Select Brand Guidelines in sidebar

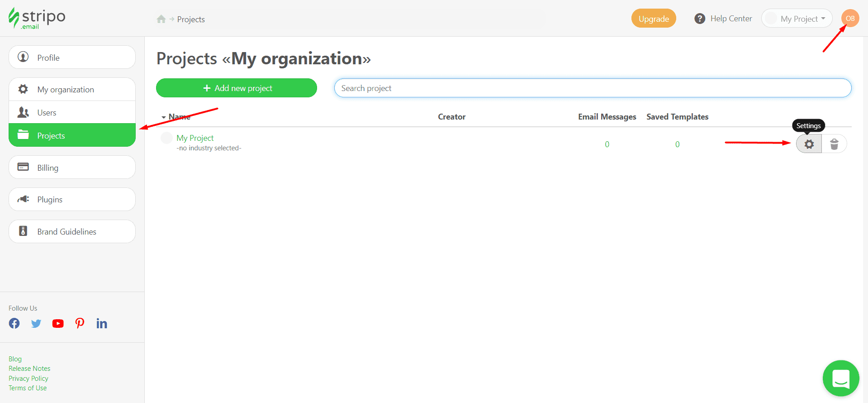pos(72,231)
